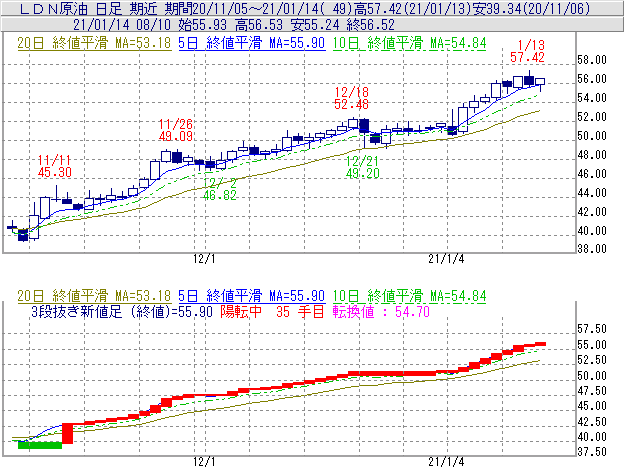Click the red 35 手目 count text
The height and width of the screenshot is (473, 624).
click(x=300, y=311)
